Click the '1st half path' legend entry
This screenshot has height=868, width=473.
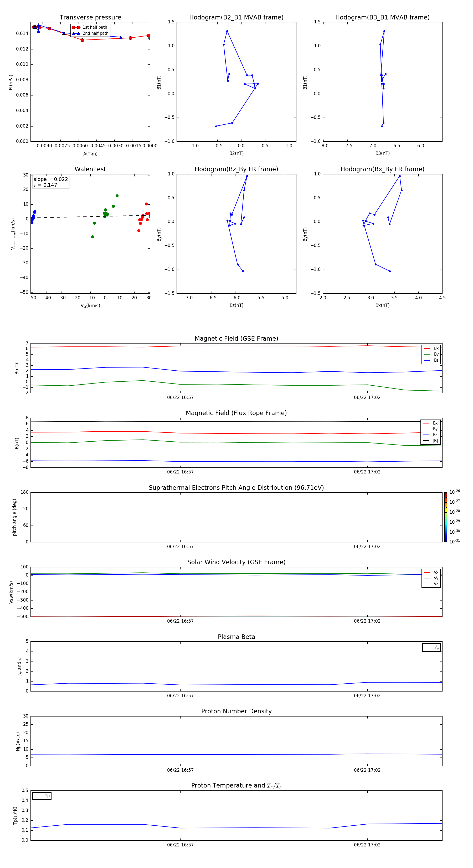pos(90,27)
